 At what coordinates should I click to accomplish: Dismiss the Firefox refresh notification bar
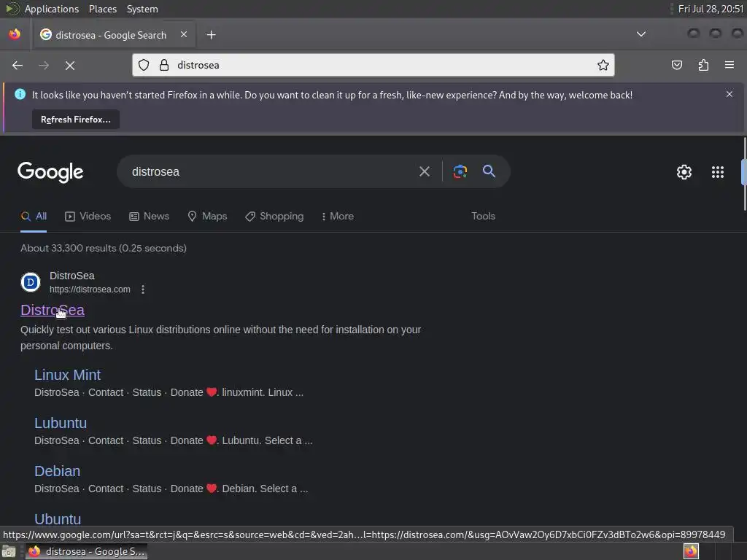(729, 94)
